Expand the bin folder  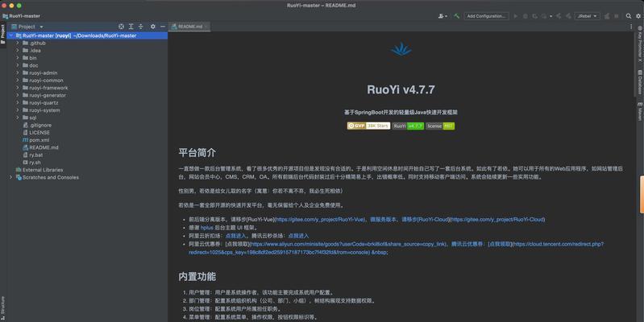coord(18,58)
